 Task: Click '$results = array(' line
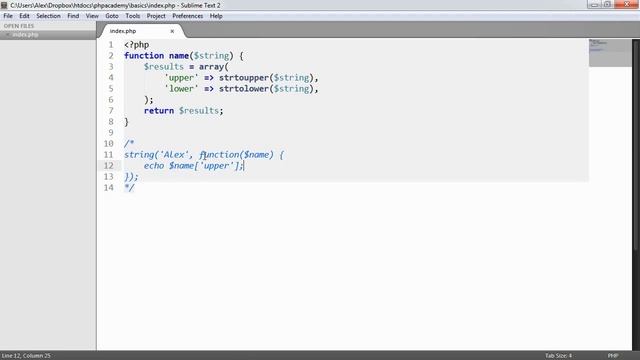click(x=186, y=67)
